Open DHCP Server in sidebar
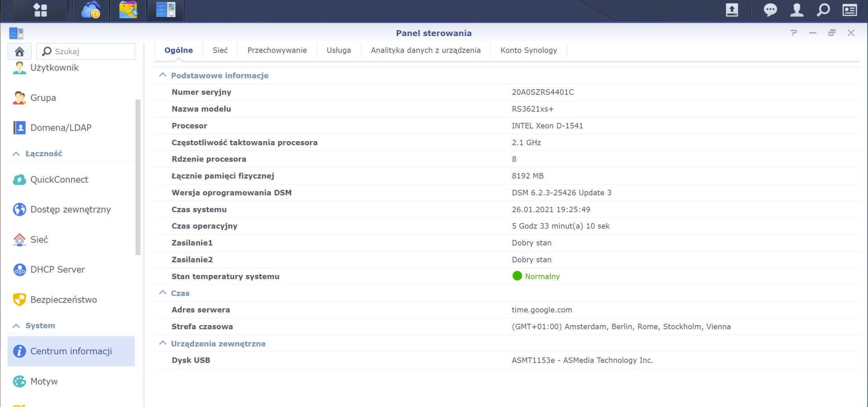The width and height of the screenshot is (868, 407). pyautogui.click(x=57, y=270)
